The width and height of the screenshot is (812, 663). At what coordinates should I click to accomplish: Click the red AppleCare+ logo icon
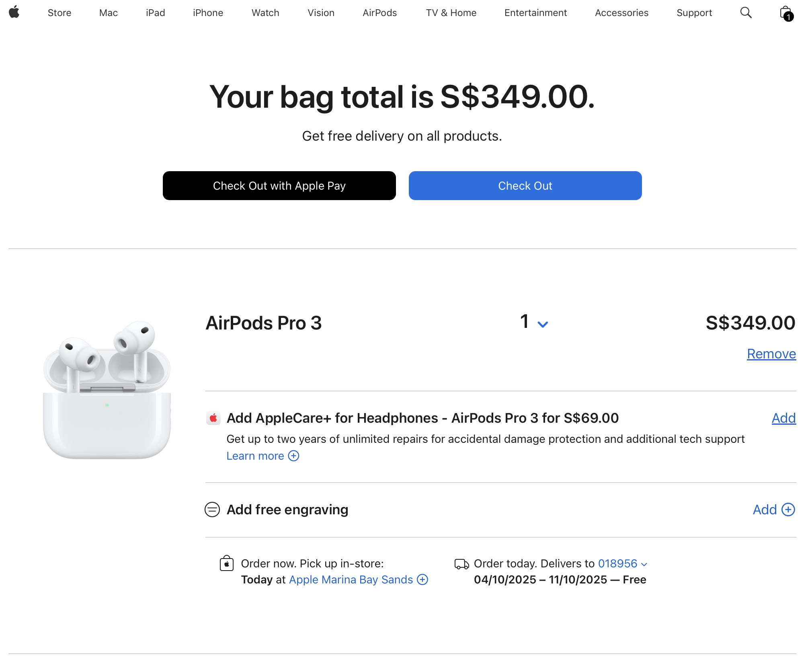coord(213,418)
